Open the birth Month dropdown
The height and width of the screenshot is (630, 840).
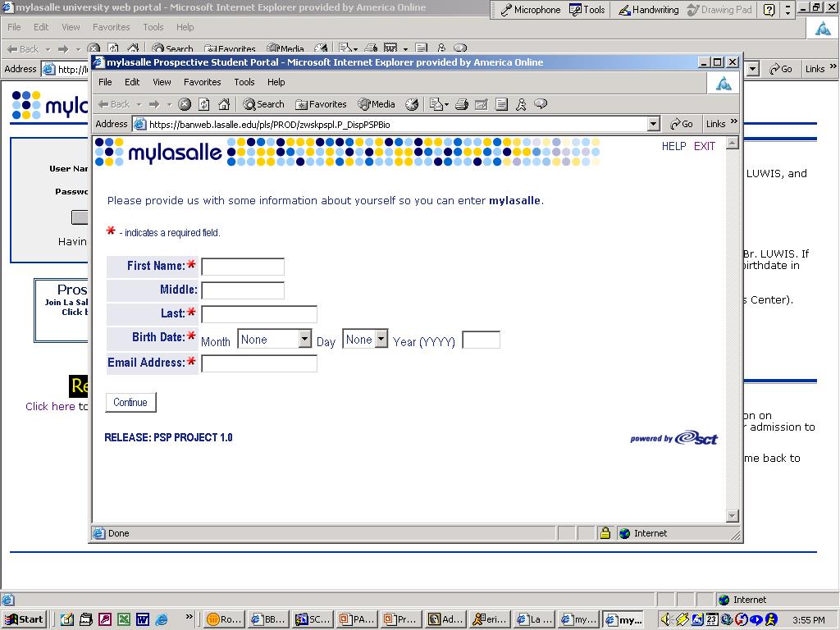point(274,339)
